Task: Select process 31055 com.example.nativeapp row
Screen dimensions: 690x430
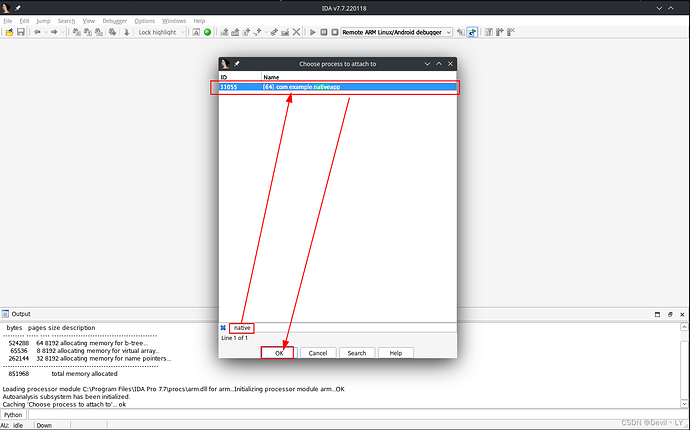Action: click(x=338, y=87)
